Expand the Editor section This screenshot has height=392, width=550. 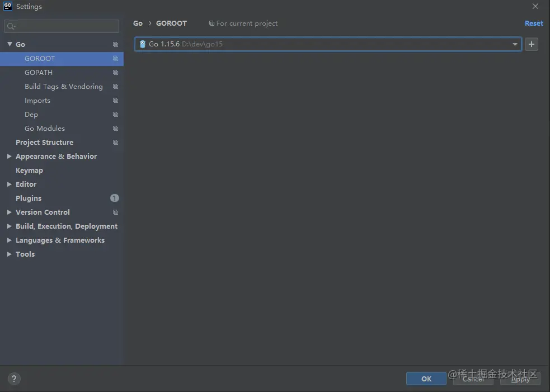click(x=10, y=185)
